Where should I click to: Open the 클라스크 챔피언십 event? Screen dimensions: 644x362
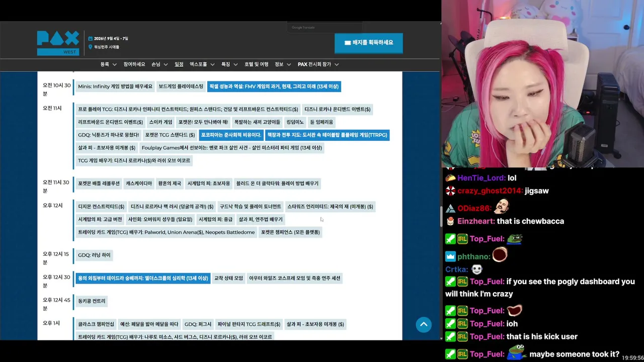coord(96,324)
